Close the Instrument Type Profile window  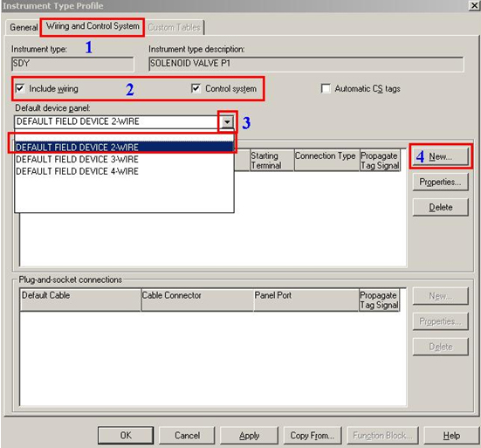474,5
